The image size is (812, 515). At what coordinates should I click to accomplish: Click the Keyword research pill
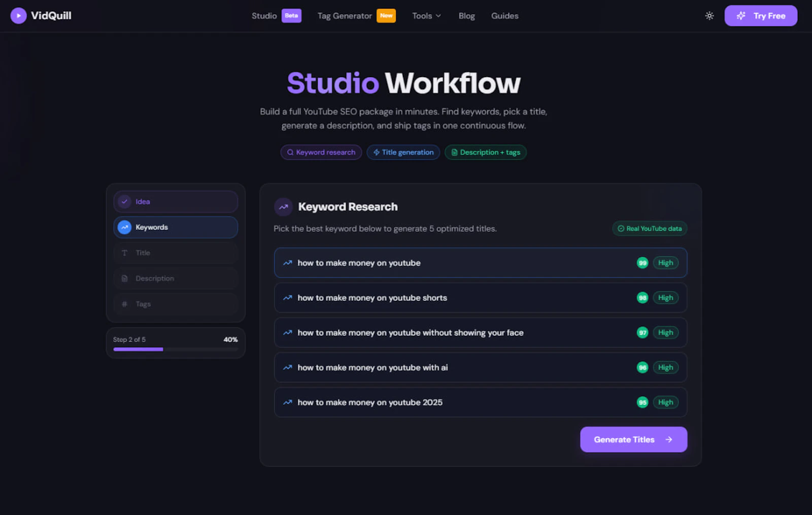point(321,152)
